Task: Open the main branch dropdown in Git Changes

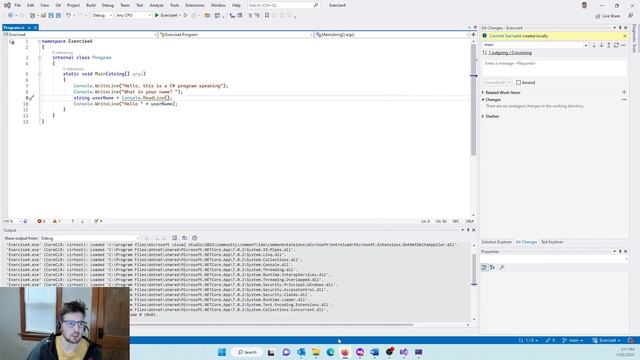Action: [535, 45]
